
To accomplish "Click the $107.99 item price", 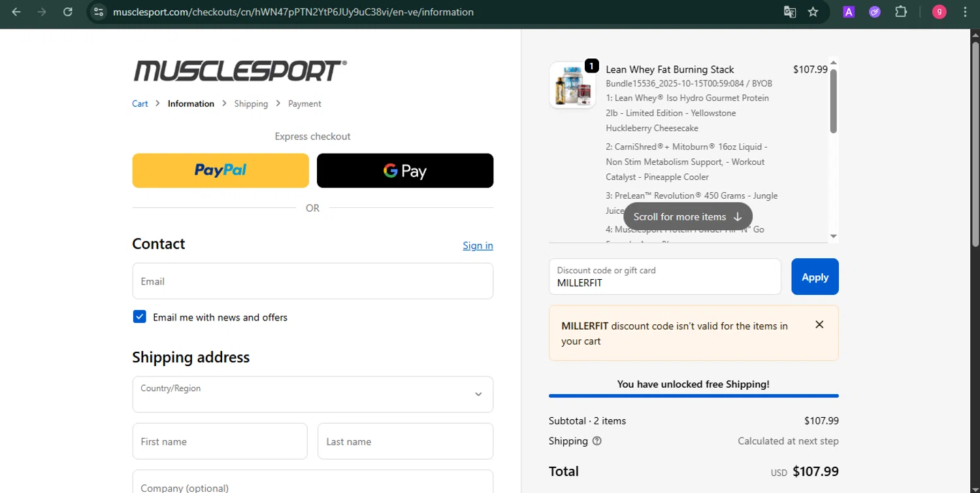I will point(810,69).
